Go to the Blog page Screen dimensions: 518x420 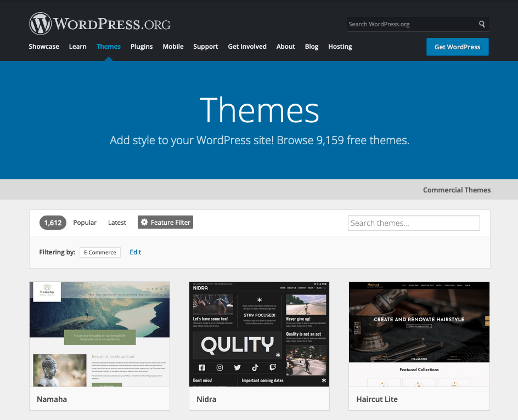pyautogui.click(x=312, y=47)
